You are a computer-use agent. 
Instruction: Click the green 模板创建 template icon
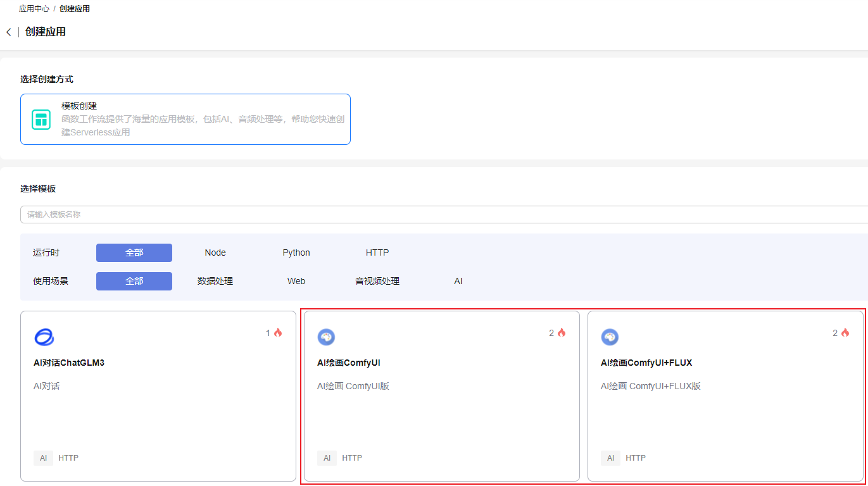(41, 119)
